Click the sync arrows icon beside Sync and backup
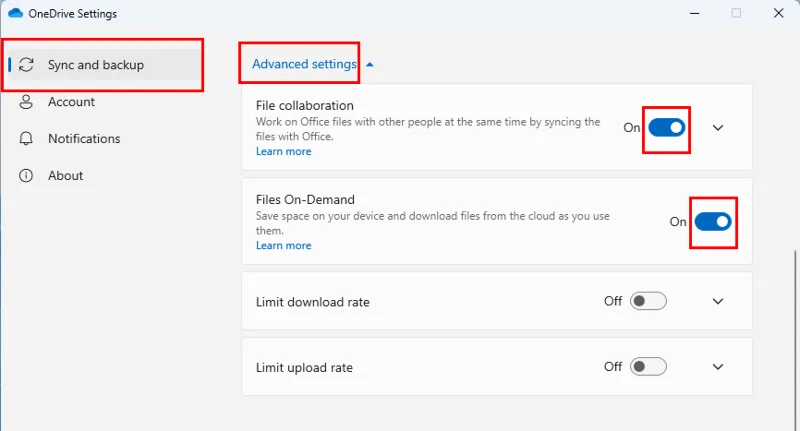800x431 pixels. tap(26, 65)
